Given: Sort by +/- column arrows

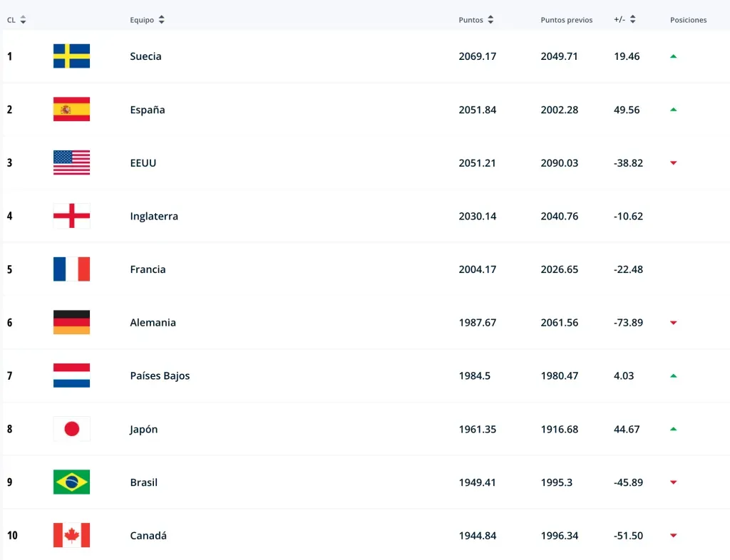Looking at the screenshot, I should coord(633,20).
